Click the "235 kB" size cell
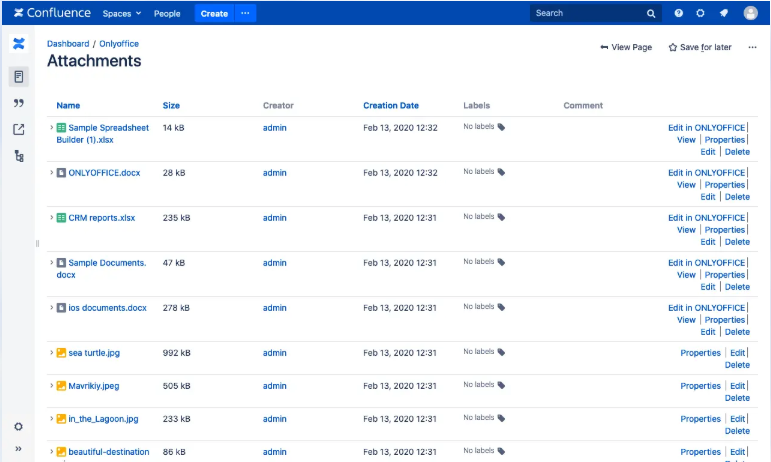This screenshot has width=771, height=462. [x=177, y=218]
